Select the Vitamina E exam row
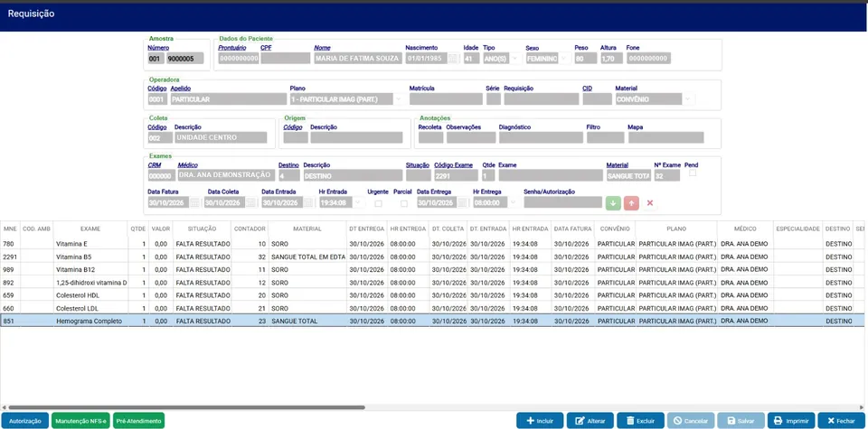868x429 pixels. tap(432, 244)
